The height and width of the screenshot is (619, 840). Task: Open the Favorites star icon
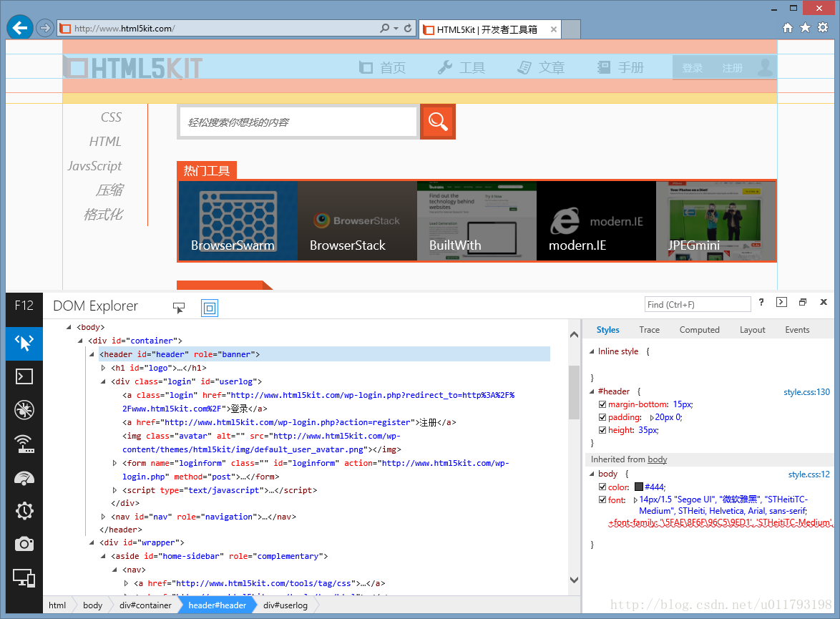[805, 27]
